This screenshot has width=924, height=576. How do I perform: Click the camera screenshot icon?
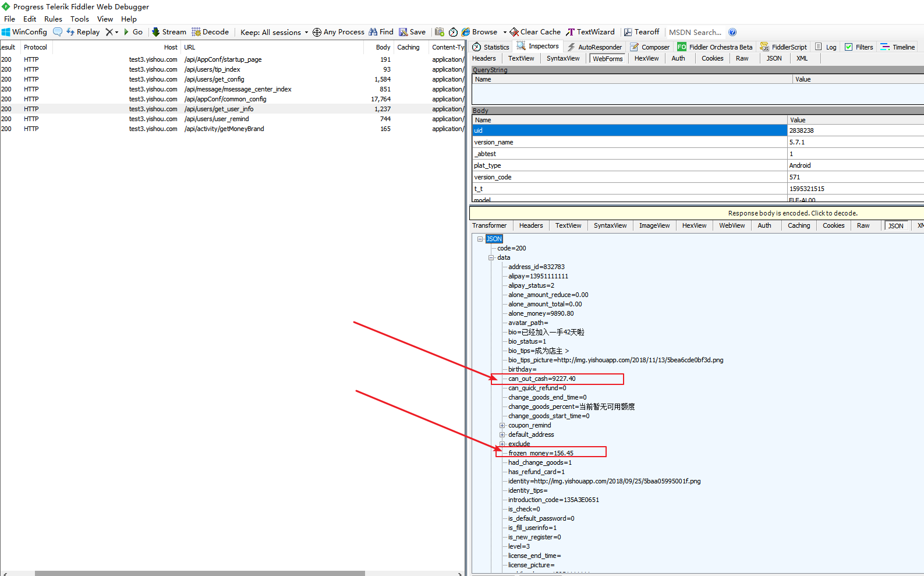pos(440,32)
